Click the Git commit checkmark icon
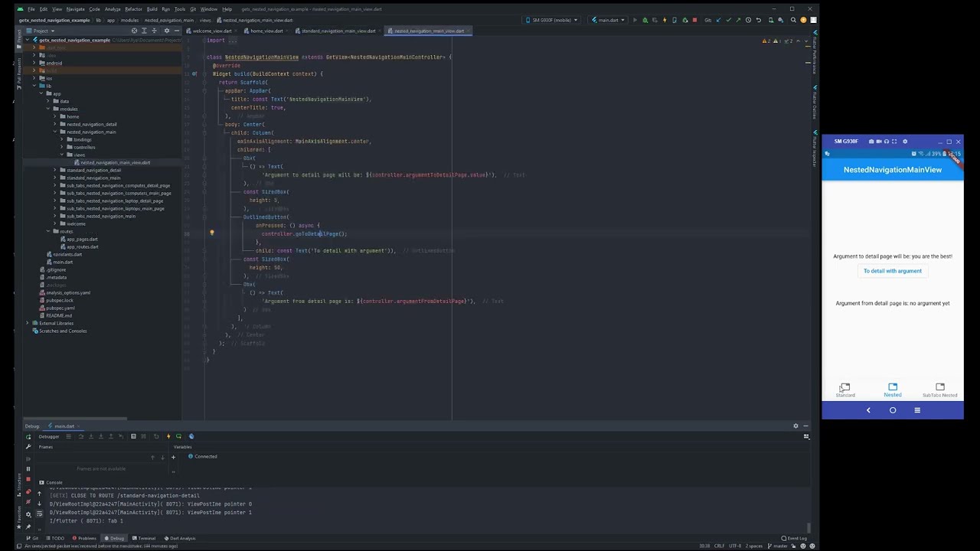The image size is (980, 551). coord(729,20)
